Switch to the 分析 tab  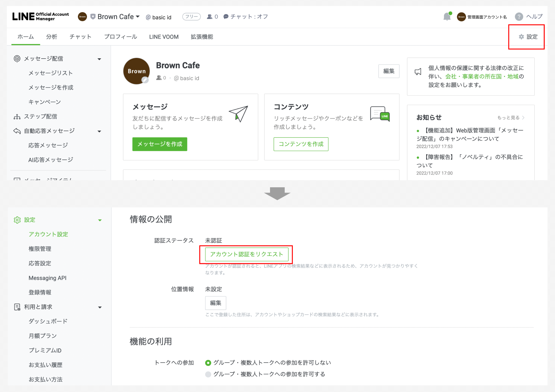pyautogui.click(x=51, y=37)
